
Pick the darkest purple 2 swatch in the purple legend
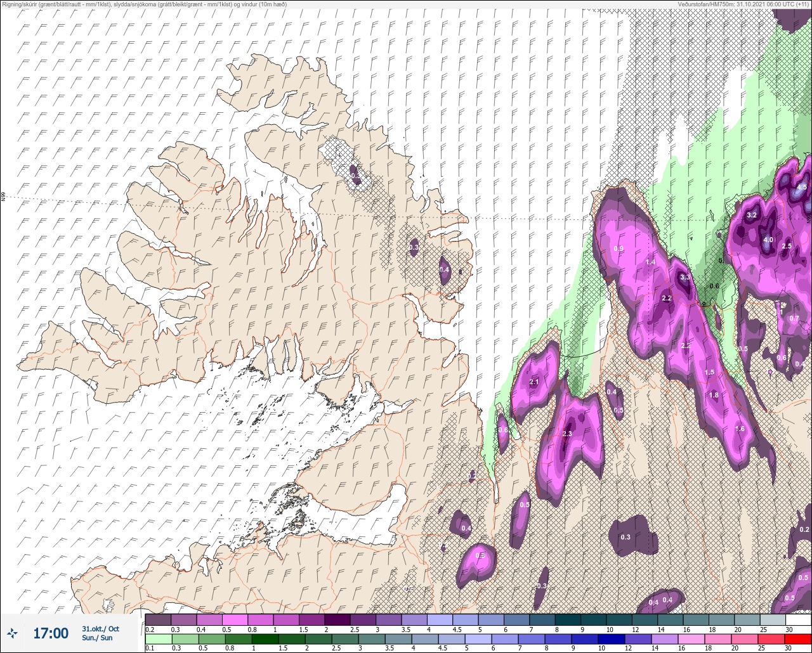pos(337,619)
